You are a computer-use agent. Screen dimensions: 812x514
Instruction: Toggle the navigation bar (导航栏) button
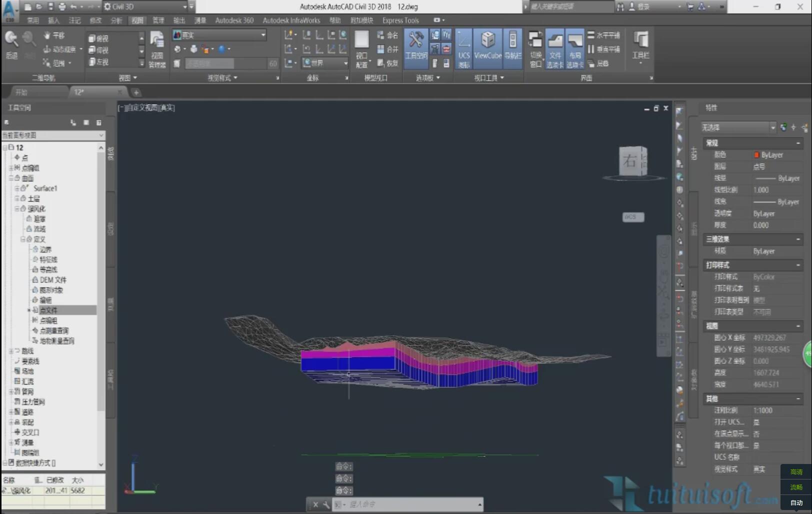(512, 48)
